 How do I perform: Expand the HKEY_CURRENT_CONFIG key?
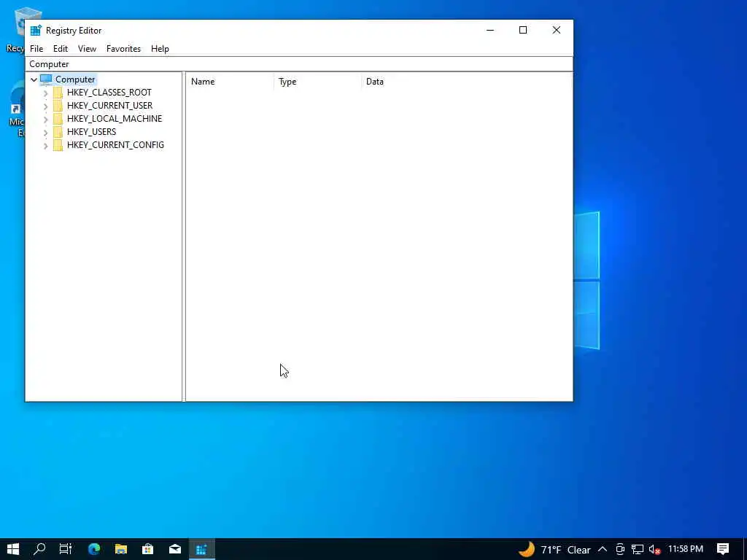46,146
